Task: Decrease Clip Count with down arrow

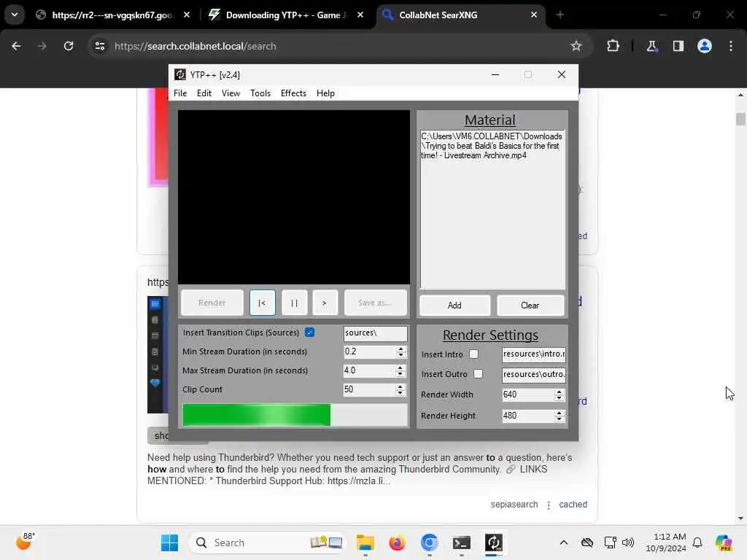Action: (x=400, y=393)
